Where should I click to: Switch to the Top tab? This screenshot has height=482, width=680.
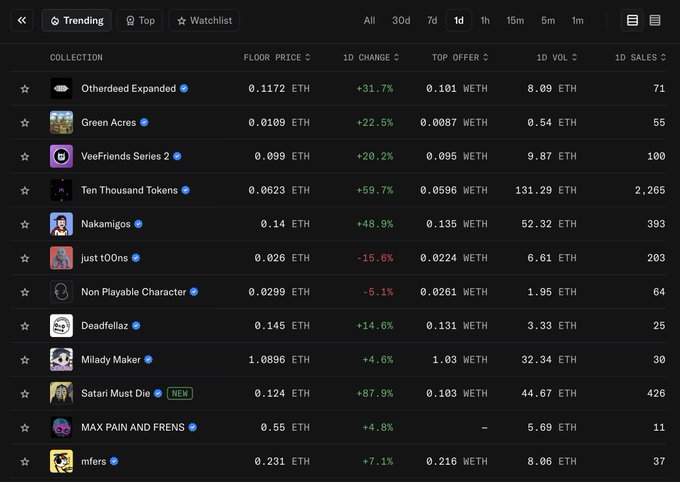click(x=140, y=20)
